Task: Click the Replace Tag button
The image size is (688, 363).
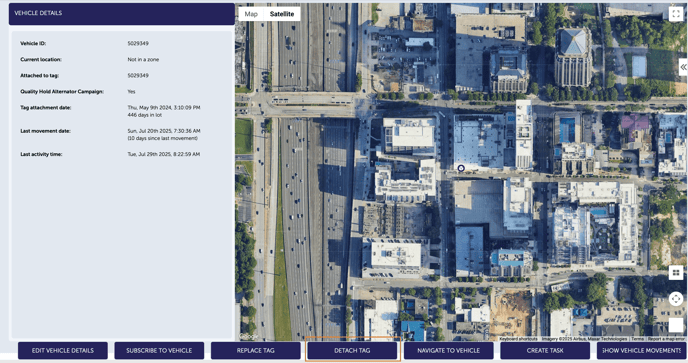Action: (x=256, y=351)
